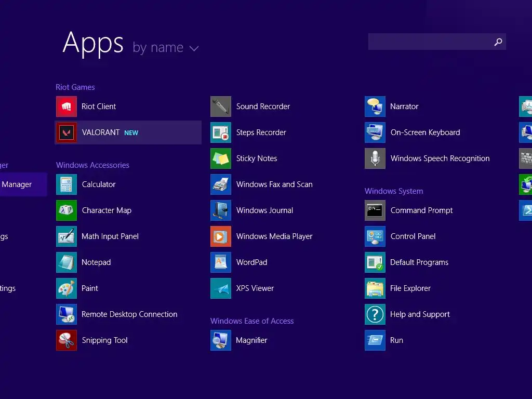Screen dimensions: 532x399
Task: Expand the 'by name' sort dropdown
Action: click(x=166, y=48)
